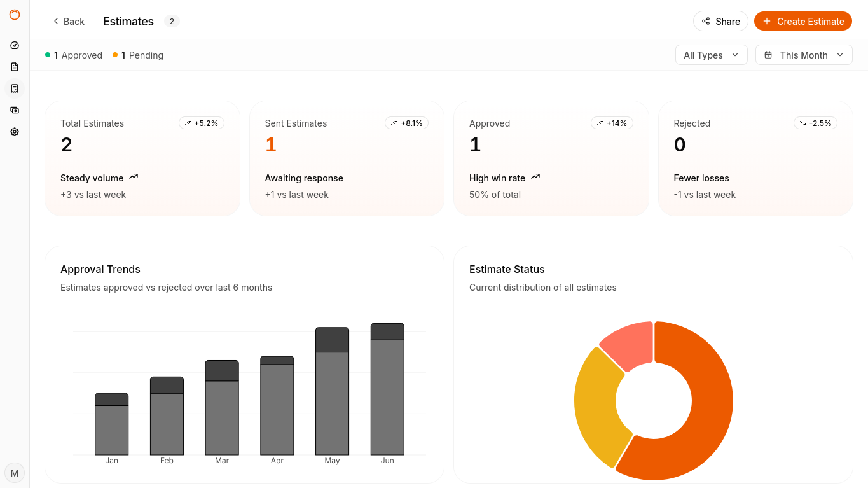868x488 pixels.
Task: Click the orange circle app logo
Action: coord(15,15)
